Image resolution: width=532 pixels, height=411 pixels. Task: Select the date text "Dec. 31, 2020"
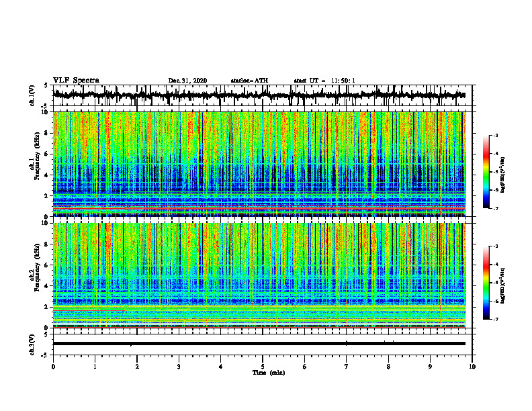click(187, 81)
